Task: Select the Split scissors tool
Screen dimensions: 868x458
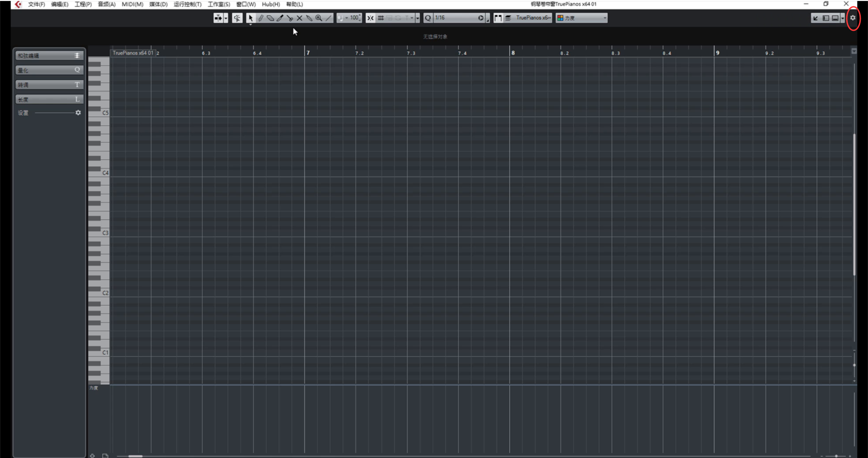Action: (290, 18)
